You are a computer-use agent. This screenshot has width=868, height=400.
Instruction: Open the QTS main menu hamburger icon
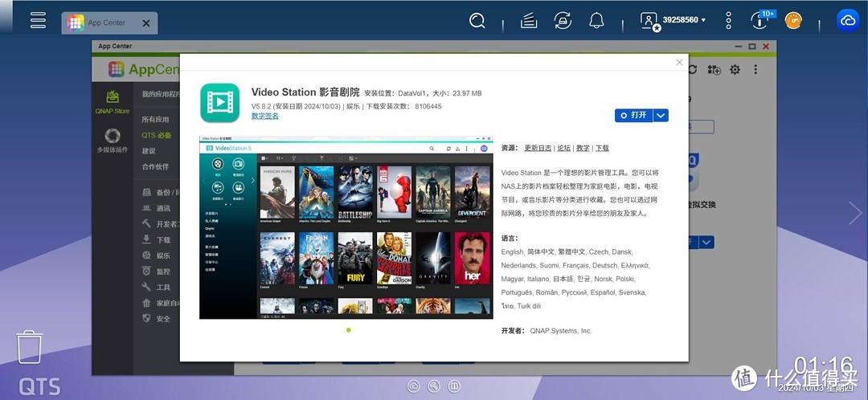[39, 20]
